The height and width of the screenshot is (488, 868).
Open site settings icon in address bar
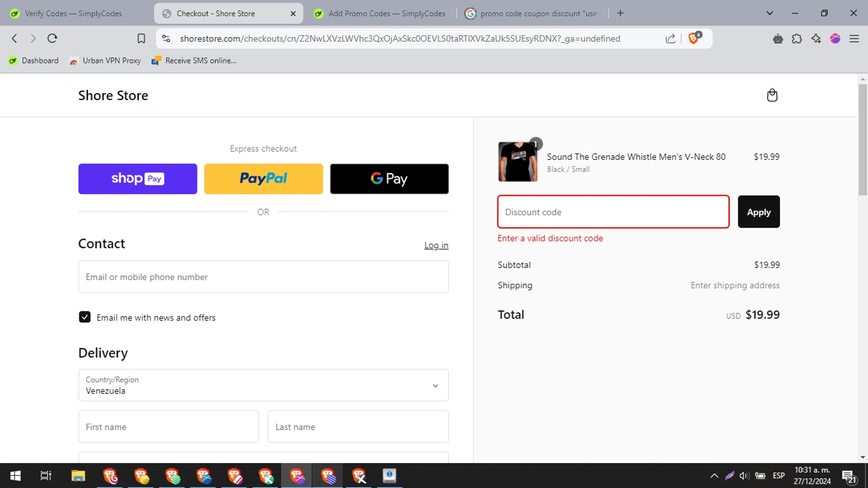(166, 38)
